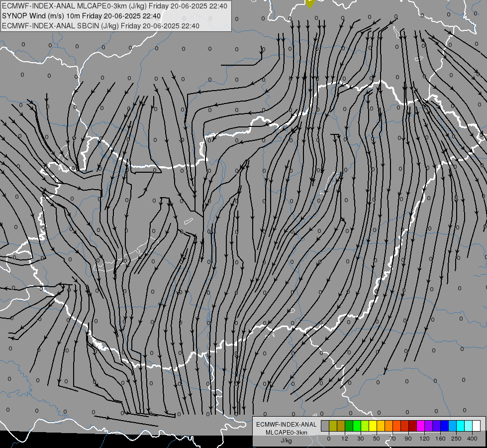Click the 'J/kg' unit label in the legend
Image resolution: width=487 pixels, height=448 pixels.
coord(286,441)
